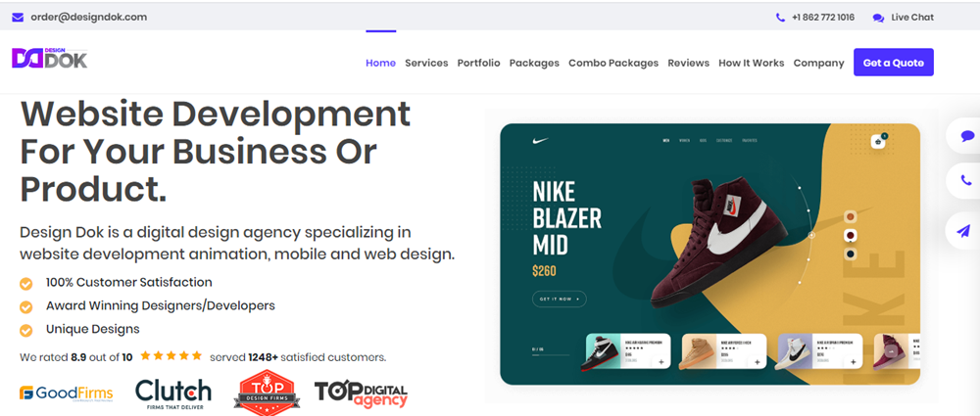
Task: Click the Design Dok logo
Action: (x=49, y=60)
